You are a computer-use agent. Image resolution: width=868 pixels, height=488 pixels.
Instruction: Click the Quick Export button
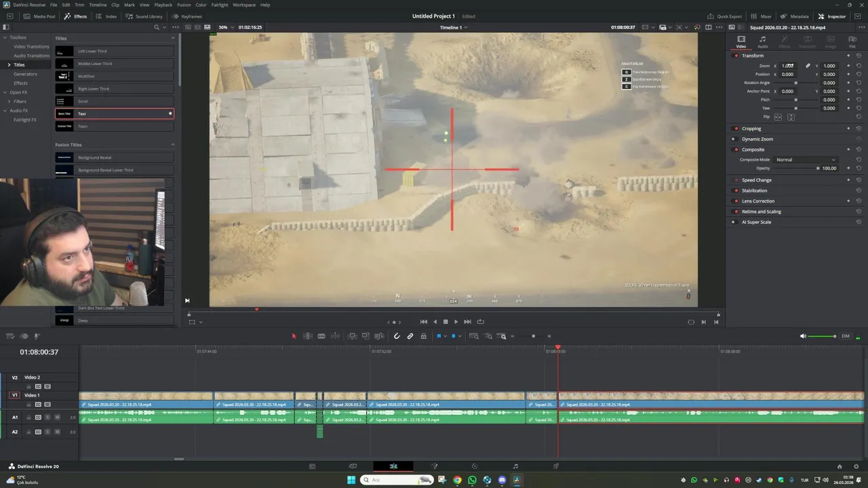[724, 16]
